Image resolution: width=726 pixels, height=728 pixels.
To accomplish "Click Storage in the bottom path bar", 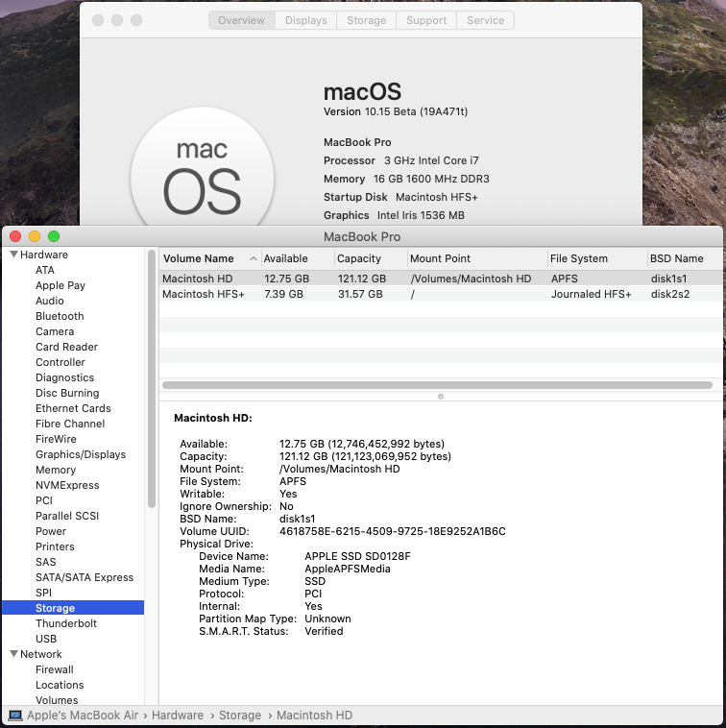I will (240, 716).
